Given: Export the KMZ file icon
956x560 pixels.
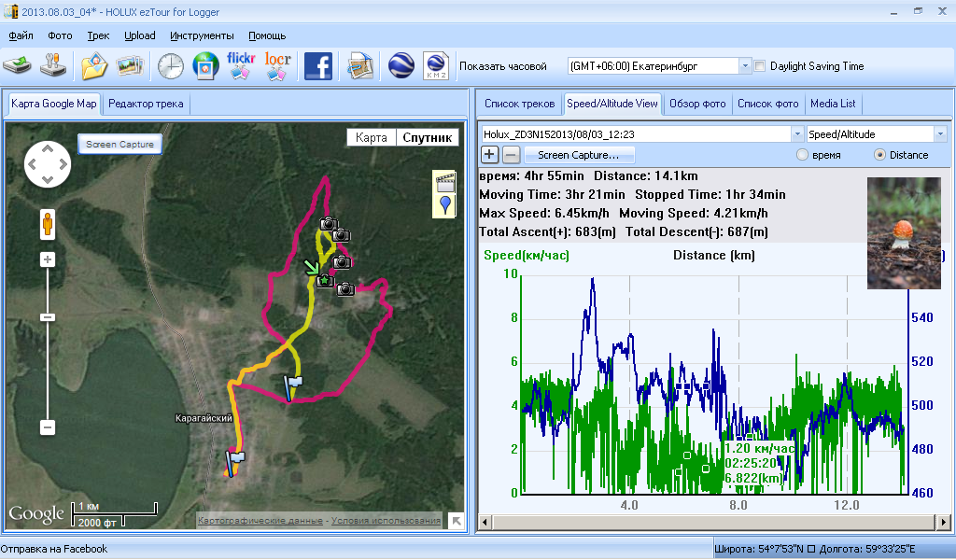Looking at the screenshot, I should tap(436, 66).
